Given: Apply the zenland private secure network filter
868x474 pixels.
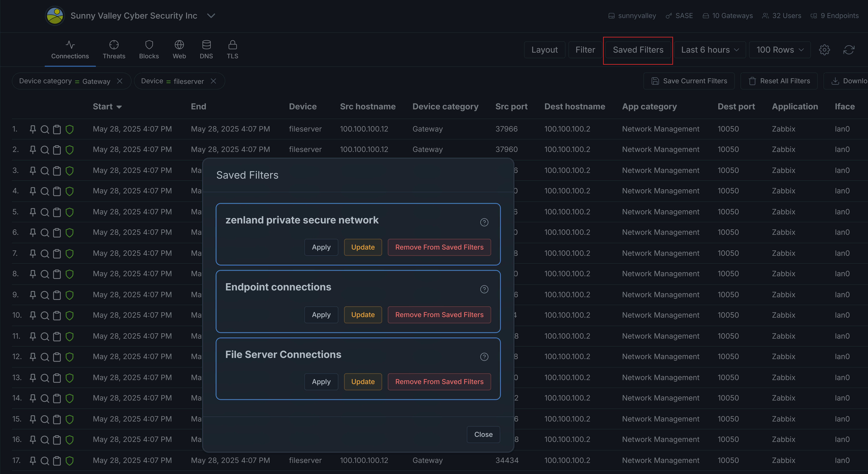Looking at the screenshot, I should pos(321,247).
